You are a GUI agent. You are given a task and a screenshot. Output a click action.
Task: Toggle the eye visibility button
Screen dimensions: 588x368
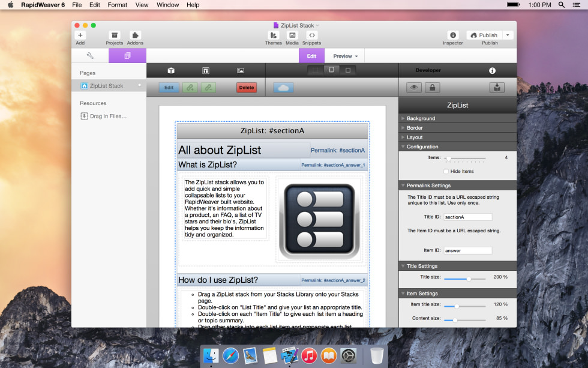[x=414, y=88]
